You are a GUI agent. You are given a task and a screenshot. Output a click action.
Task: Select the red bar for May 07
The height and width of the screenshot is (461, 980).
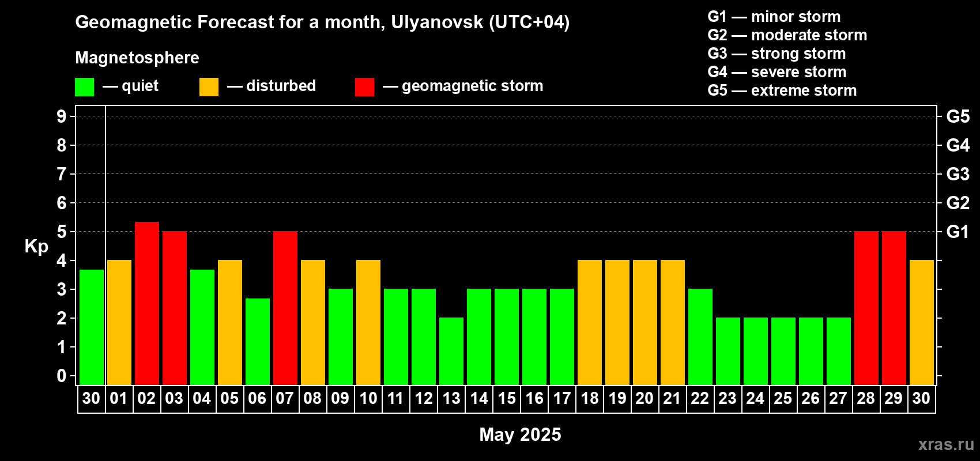285,308
